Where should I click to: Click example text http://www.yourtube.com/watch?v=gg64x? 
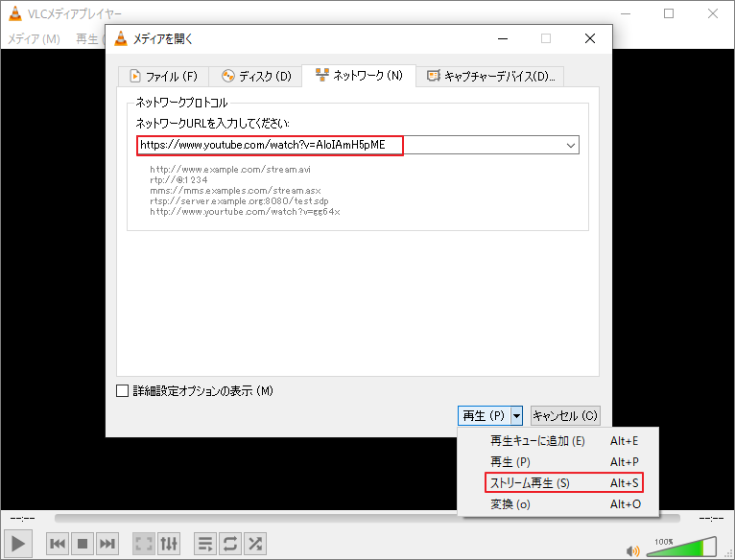(x=245, y=212)
